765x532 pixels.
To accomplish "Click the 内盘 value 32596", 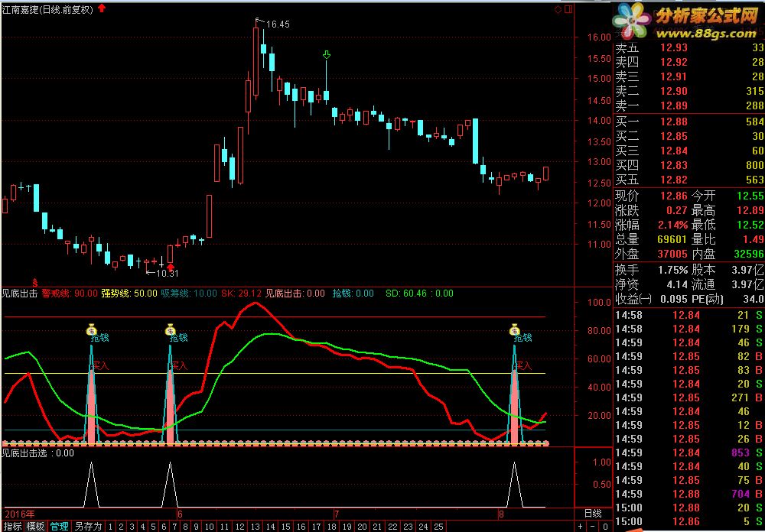I will tap(749, 254).
